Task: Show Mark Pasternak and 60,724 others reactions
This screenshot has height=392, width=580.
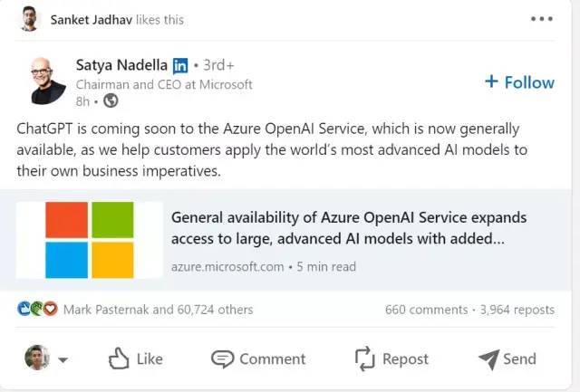Action: 159,310
